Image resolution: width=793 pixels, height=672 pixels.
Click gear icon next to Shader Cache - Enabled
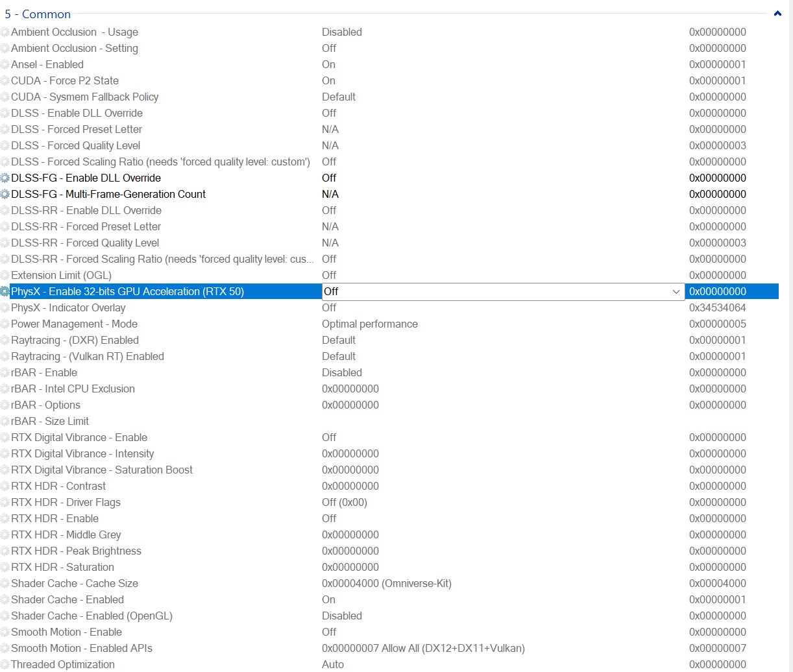coord(5,599)
